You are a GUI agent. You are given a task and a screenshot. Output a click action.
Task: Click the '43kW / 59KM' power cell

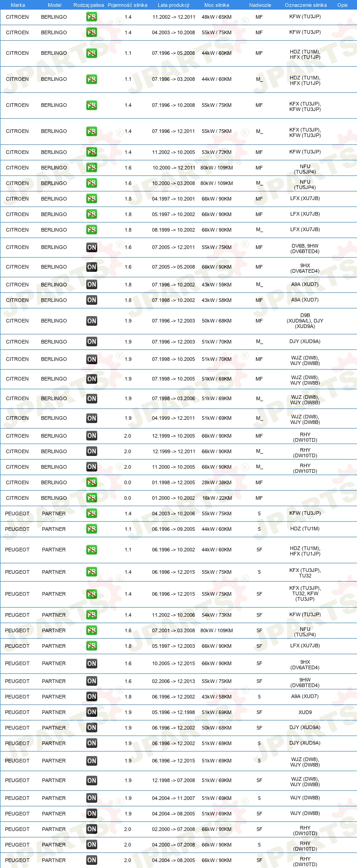(216, 285)
